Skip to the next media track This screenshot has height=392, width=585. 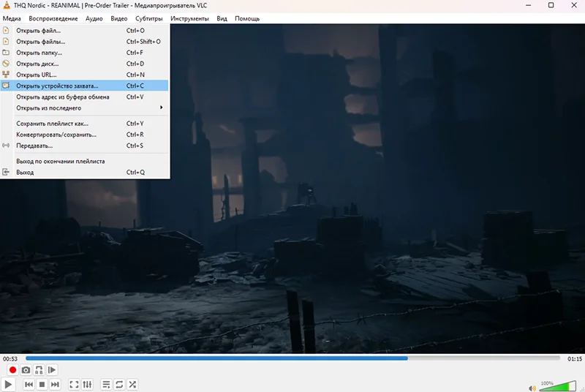(x=55, y=384)
